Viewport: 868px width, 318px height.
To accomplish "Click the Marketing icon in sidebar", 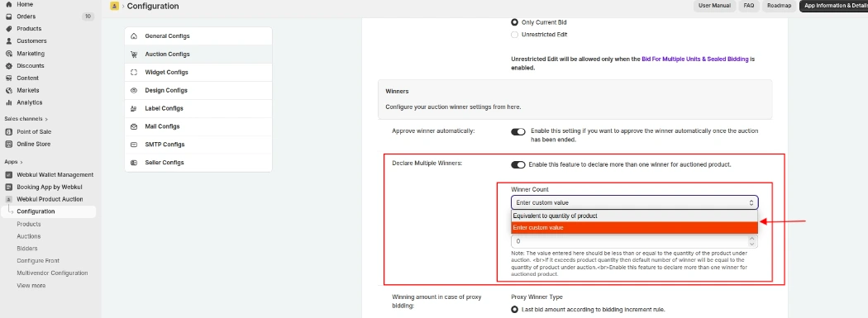I will (x=9, y=54).
